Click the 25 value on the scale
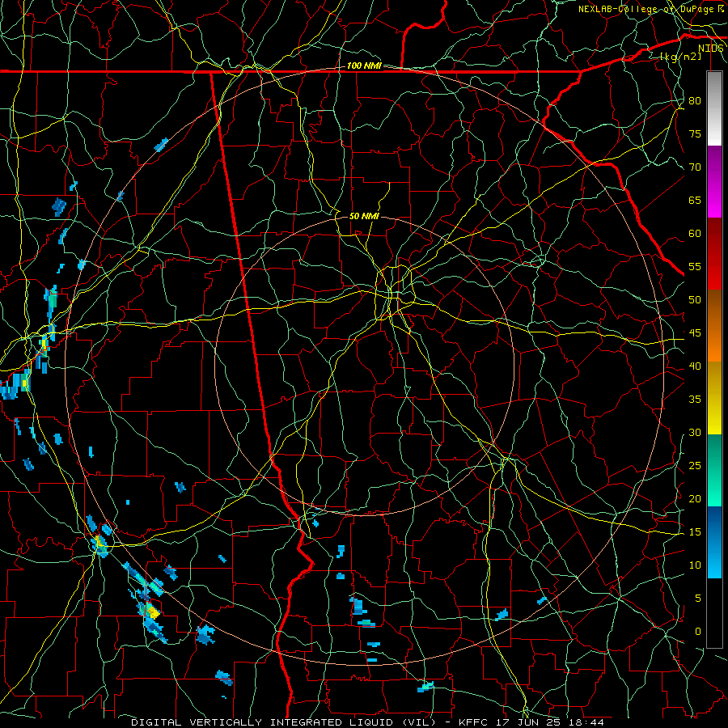This screenshot has height=728, width=728. [x=695, y=466]
